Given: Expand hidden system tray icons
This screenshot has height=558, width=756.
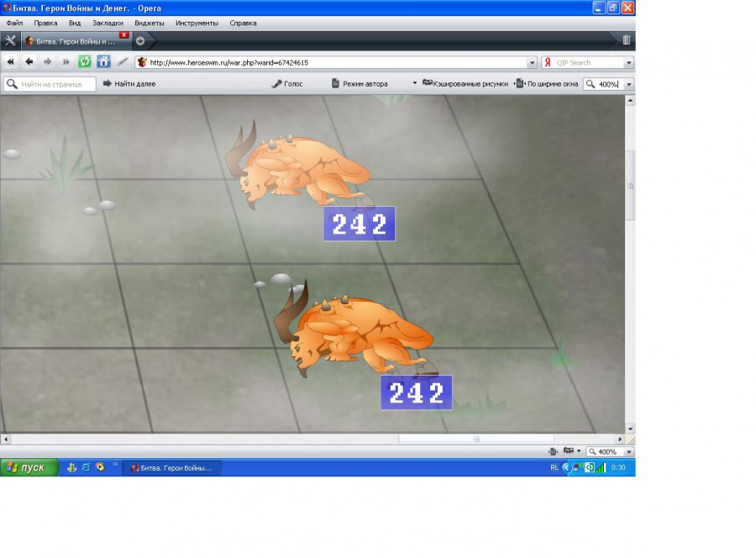Looking at the screenshot, I should pos(566,467).
